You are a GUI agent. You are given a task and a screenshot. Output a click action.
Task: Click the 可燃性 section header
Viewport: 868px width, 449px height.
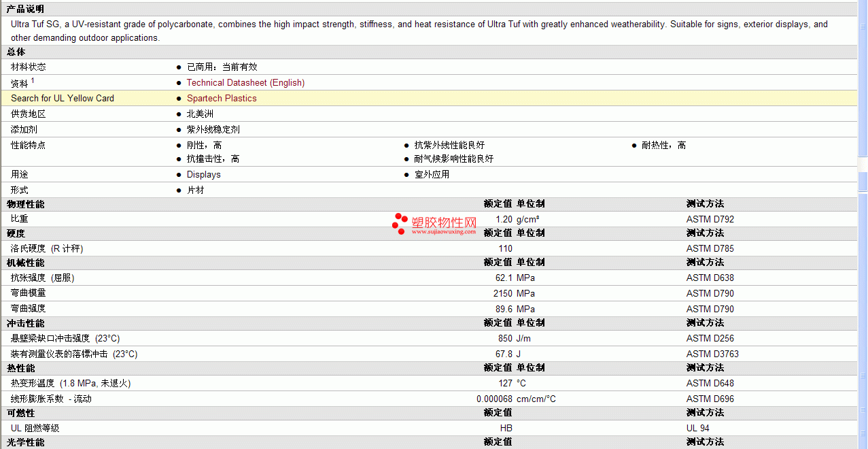pyautogui.click(x=21, y=413)
